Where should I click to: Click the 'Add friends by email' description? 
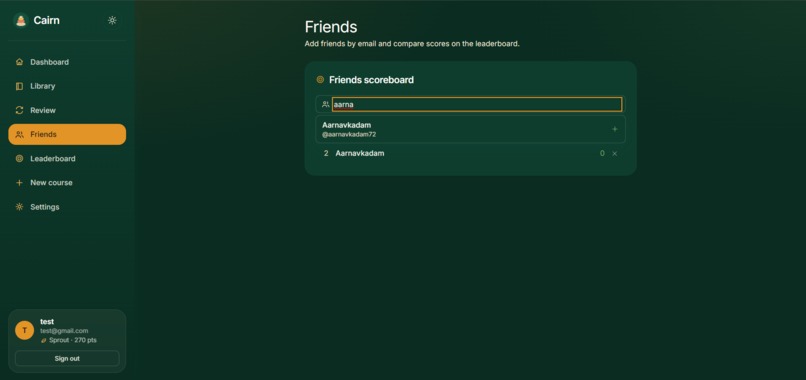412,44
